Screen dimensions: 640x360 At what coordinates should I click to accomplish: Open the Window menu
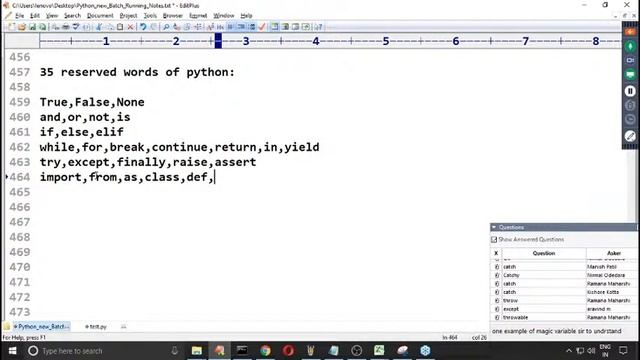(224, 16)
